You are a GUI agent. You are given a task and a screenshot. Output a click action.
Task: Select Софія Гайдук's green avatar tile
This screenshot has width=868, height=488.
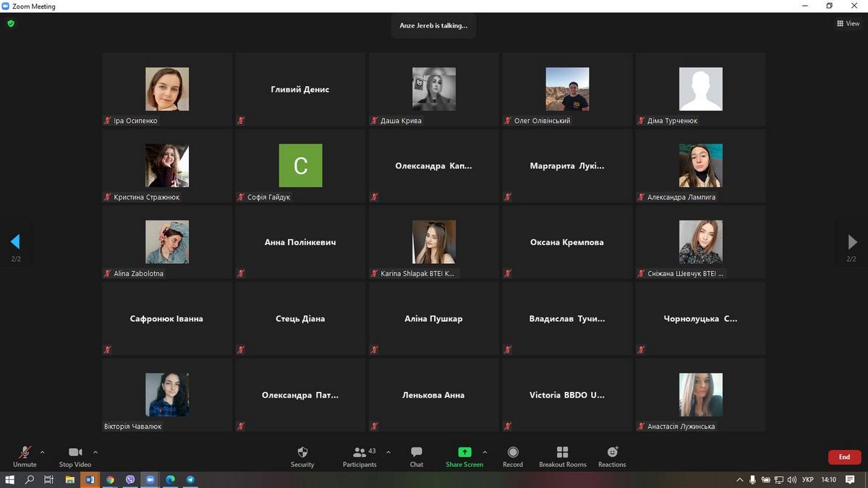point(300,166)
